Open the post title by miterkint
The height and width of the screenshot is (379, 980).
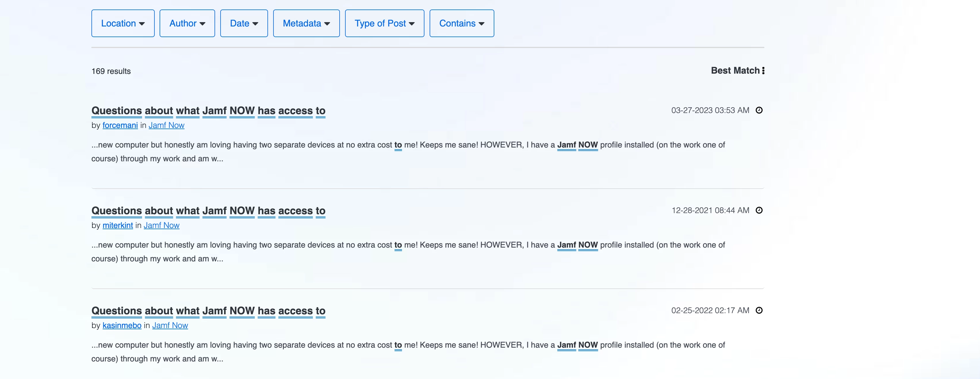pos(208,211)
